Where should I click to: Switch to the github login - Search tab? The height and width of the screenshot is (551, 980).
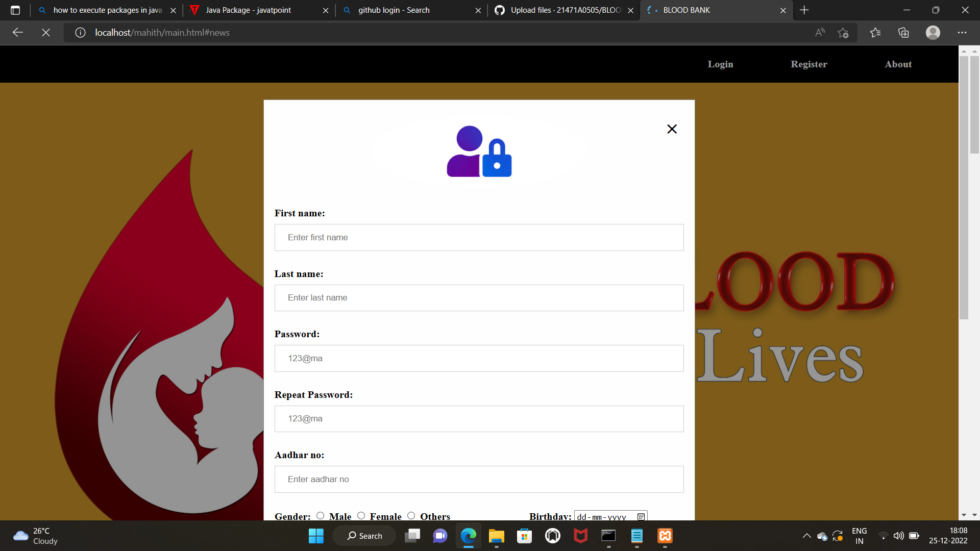394,10
